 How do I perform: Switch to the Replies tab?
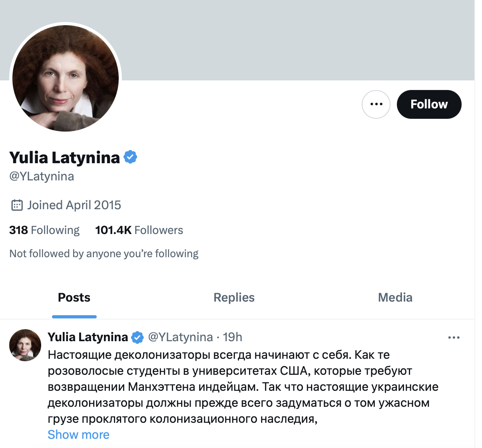coord(234,298)
